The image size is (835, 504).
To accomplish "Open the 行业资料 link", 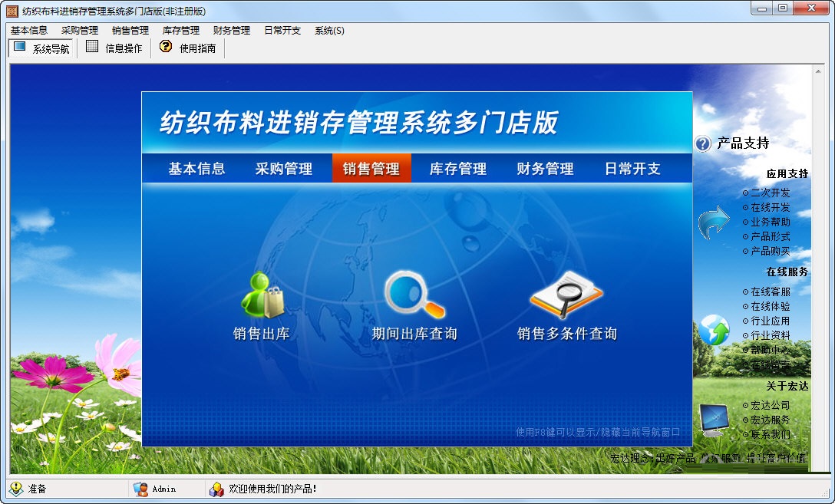I will pos(770,335).
